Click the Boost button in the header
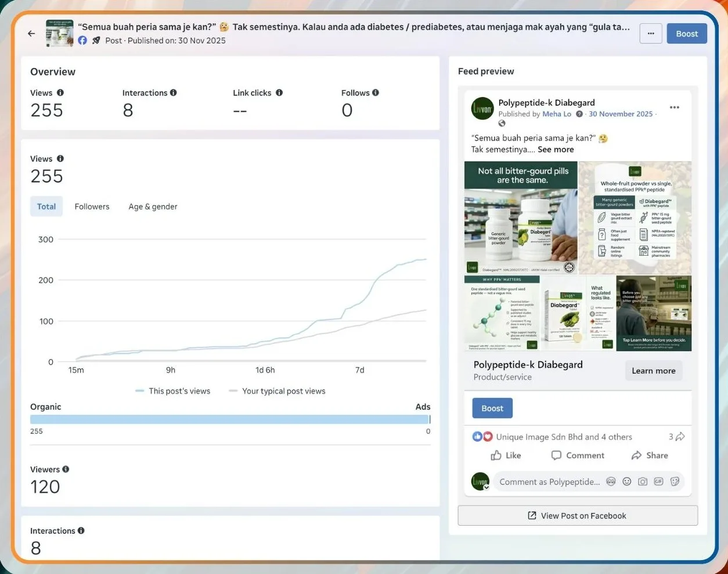Screen dimensions: 728x574 pos(687,34)
